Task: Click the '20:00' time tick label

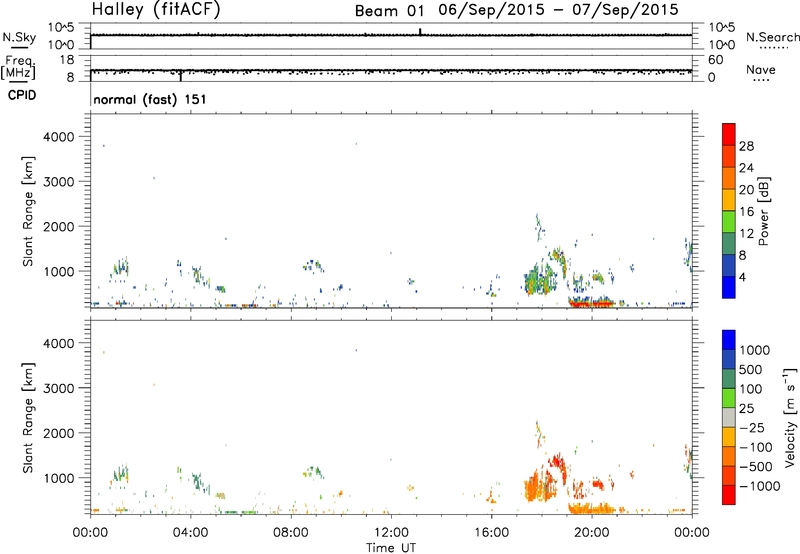Action: (x=591, y=533)
